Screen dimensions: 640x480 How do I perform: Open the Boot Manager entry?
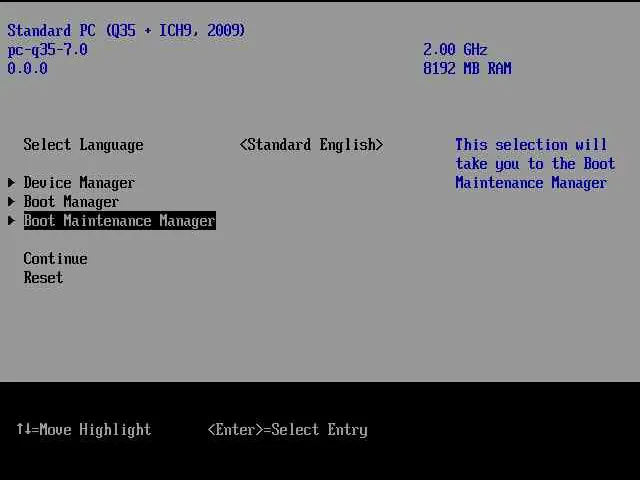tap(71, 202)
